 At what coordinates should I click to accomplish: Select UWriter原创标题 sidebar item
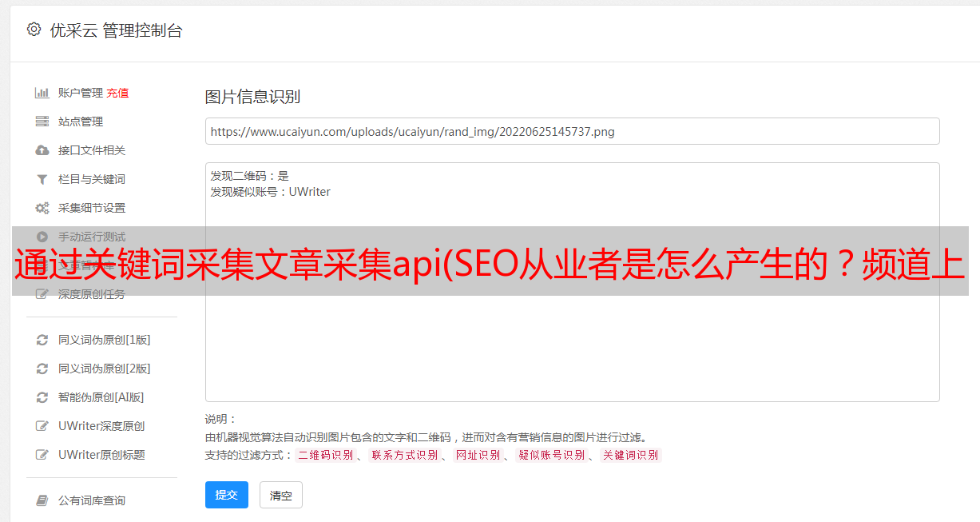tap(101, 455)
